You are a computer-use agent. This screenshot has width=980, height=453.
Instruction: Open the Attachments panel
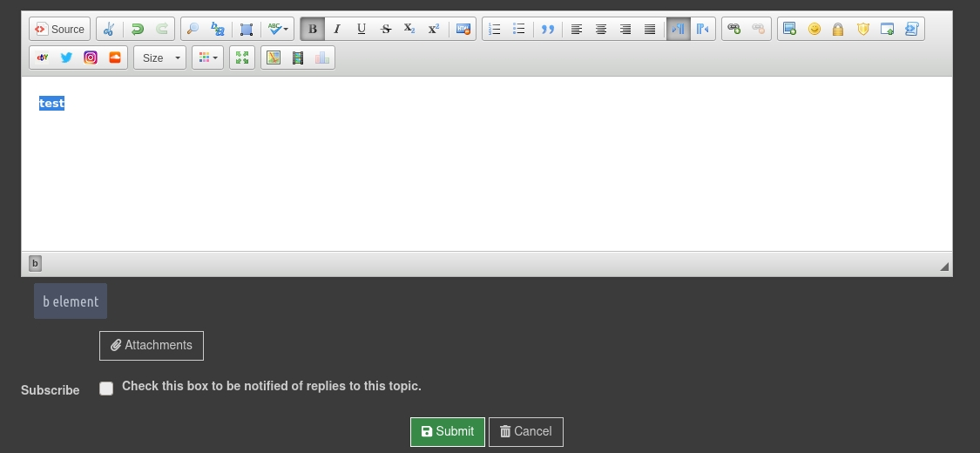[x=152, y=345]
